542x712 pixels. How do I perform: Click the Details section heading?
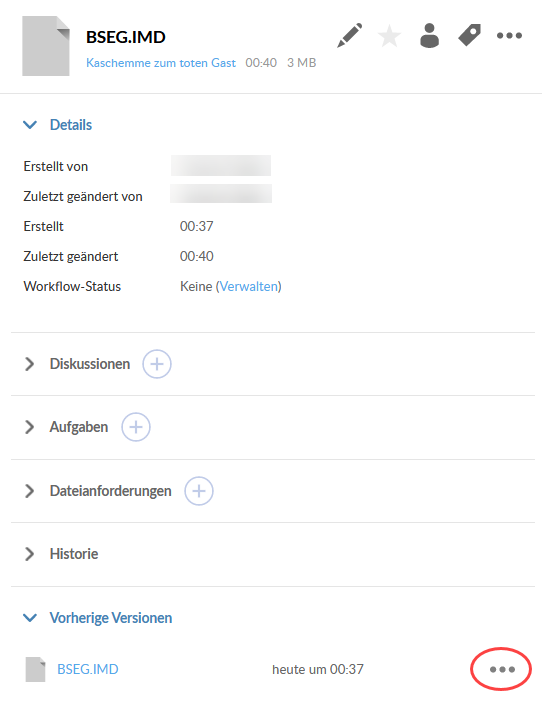coord(71,125)
